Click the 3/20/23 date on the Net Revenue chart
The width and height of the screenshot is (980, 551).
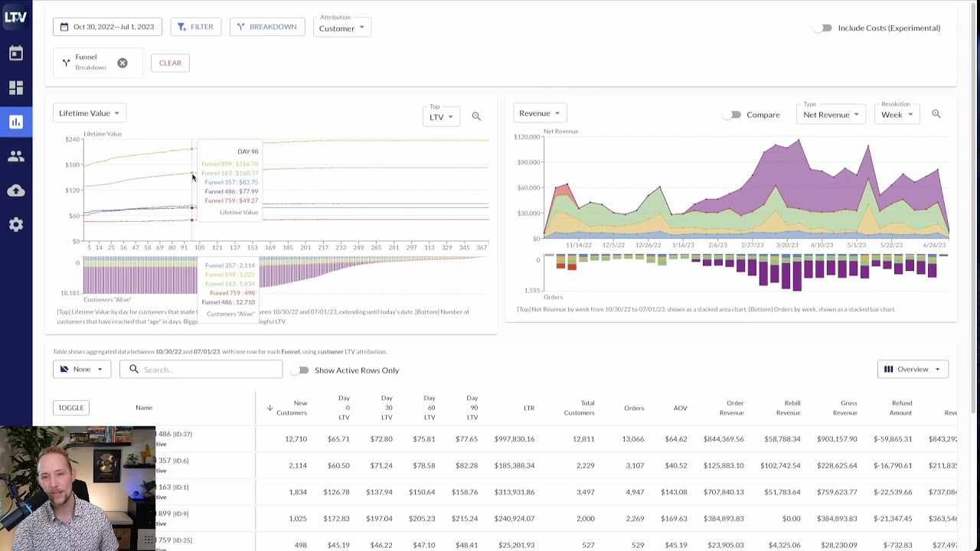point(787,246)
